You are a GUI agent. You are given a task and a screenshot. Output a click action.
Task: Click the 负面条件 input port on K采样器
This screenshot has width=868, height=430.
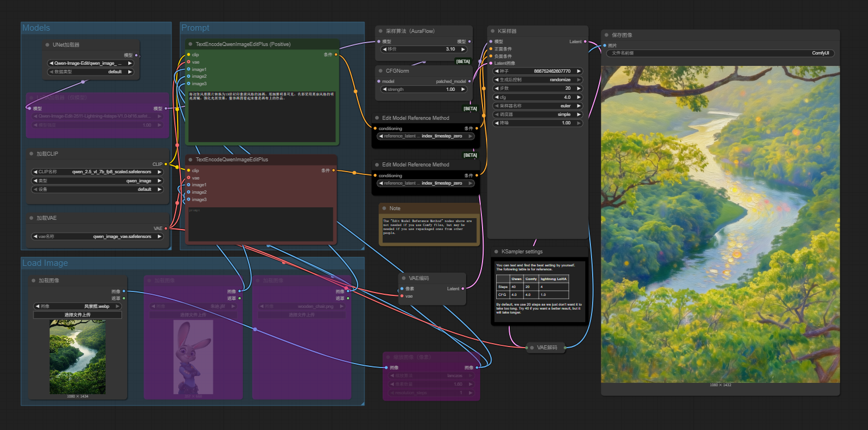(491, 56)
